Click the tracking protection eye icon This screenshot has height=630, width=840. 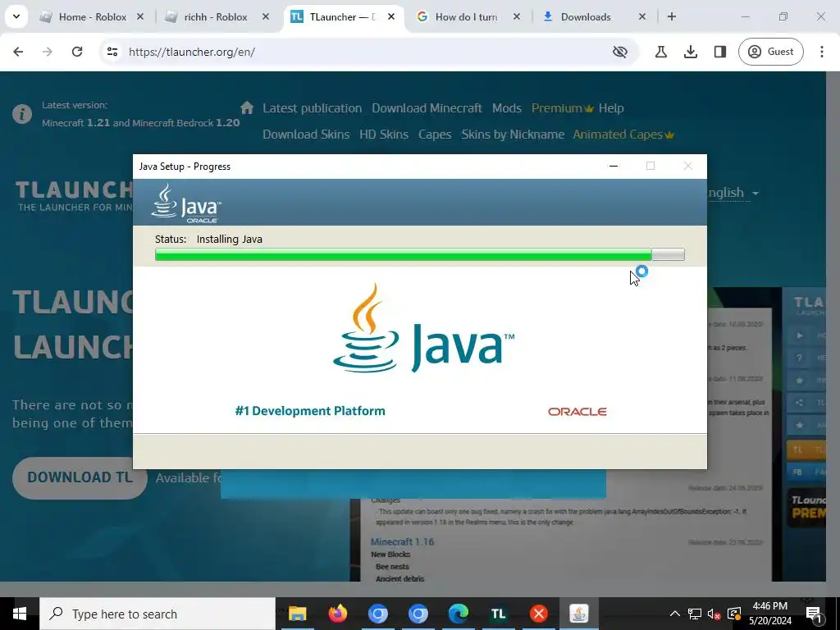pyautogui.click(x=620, y=52)
